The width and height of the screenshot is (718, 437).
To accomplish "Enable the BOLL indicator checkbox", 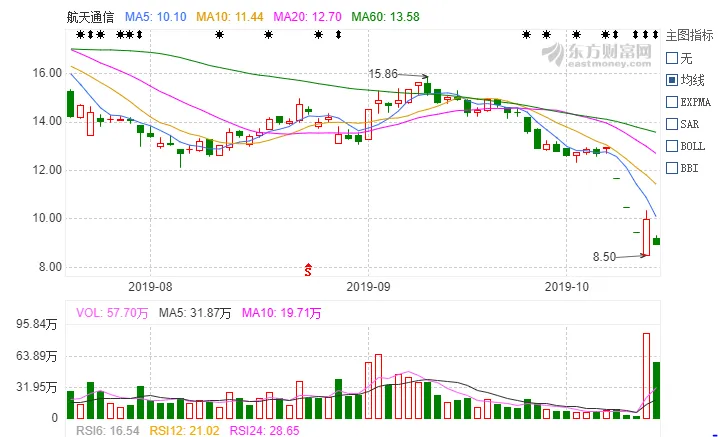I will (x=672, y=146).
